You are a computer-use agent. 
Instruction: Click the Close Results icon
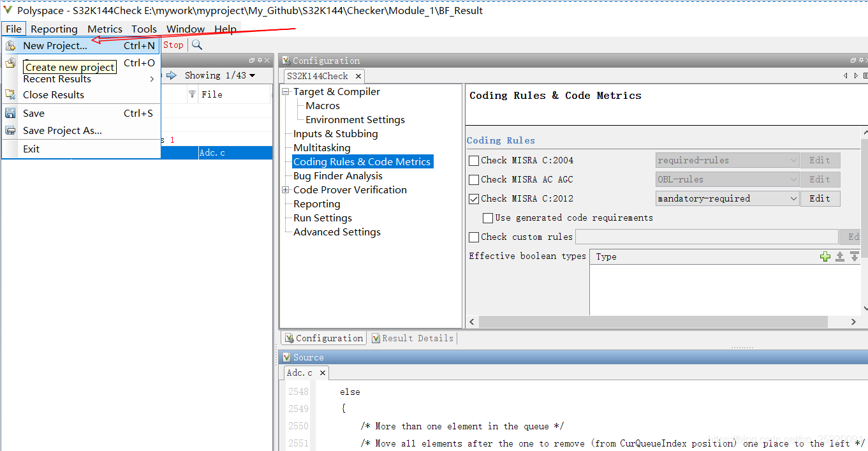pos(10,94)
